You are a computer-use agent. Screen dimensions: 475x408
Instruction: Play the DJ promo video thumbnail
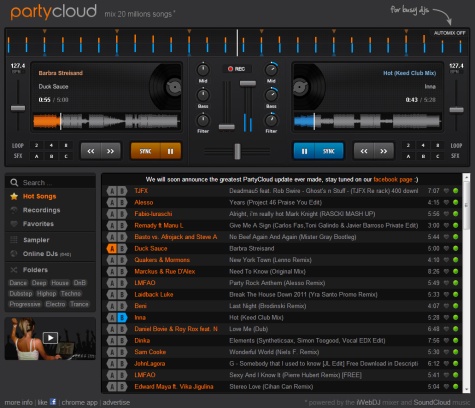[x=50, y=338]
